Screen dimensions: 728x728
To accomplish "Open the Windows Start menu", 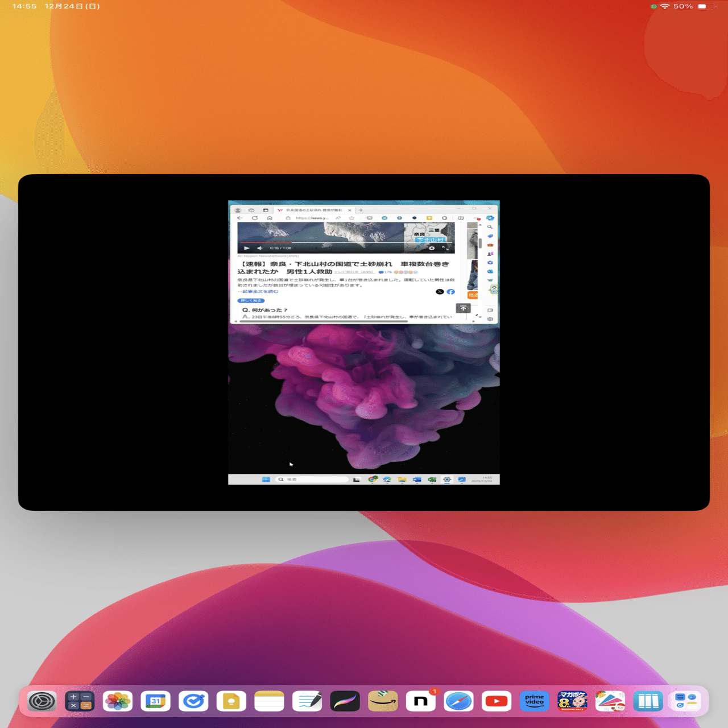I will [265, 479].
